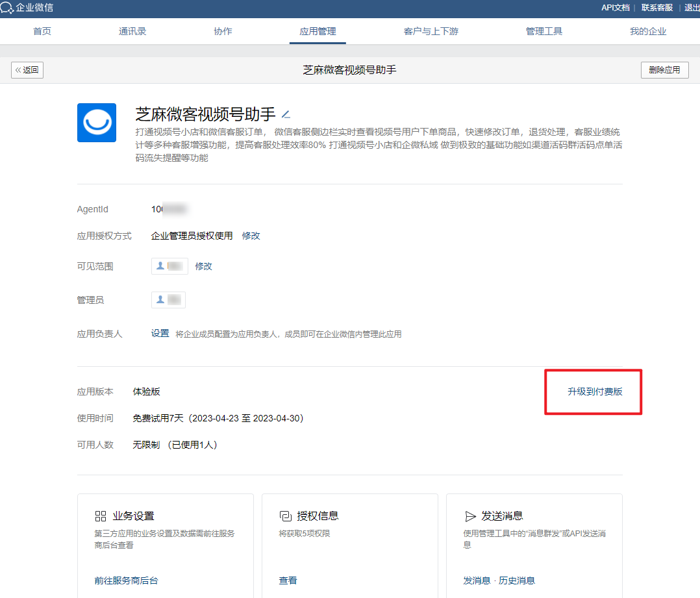The width and height of the screenshot is (700, 598).
Task: Click the 授权信息 card title
Action: tap(318, 516)
